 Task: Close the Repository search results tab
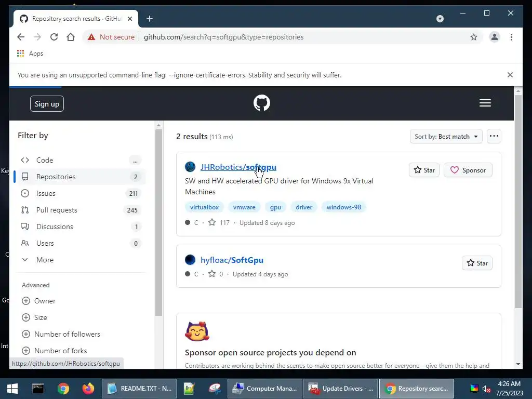(x=129, y=19)
